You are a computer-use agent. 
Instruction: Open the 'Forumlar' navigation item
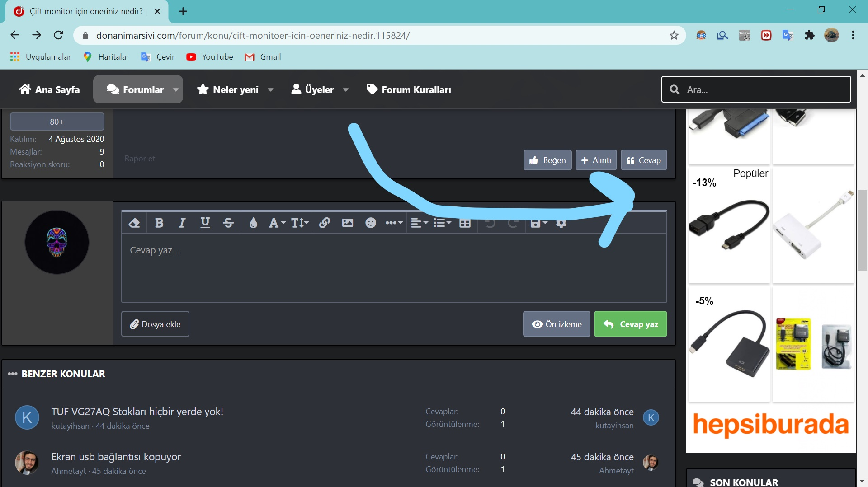coord(135,89)
